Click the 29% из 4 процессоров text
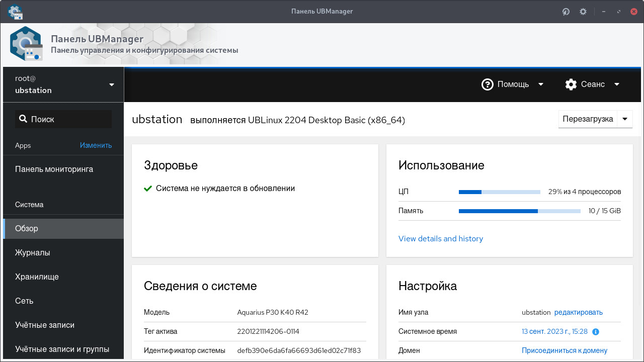This screenshot has width=644, height=362. [585, 192]
